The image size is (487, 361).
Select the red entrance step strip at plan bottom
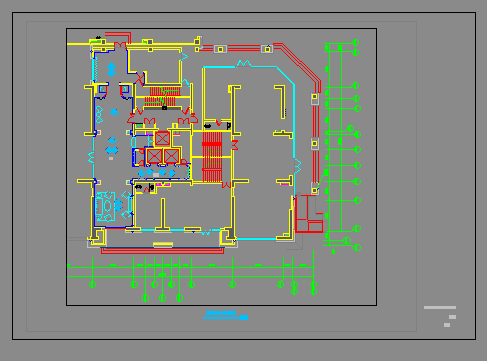[x=162, y=250]
